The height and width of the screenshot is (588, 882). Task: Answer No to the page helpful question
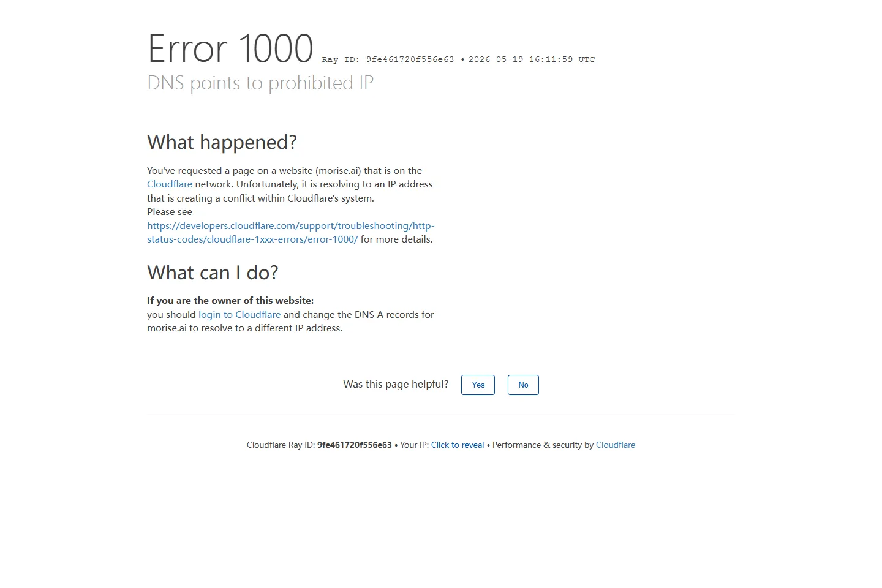pos(523,385)
